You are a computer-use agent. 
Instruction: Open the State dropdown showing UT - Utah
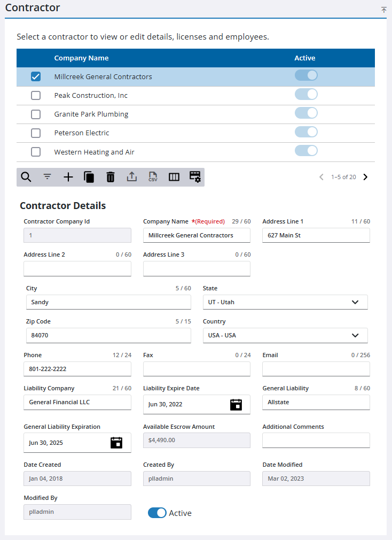click(x=355, y=302)
